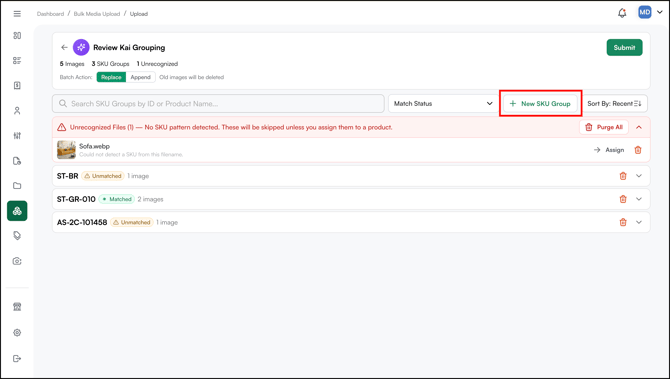
Task: Expand the AS-2C-101458 group row
Action: (x=639, y=222)
